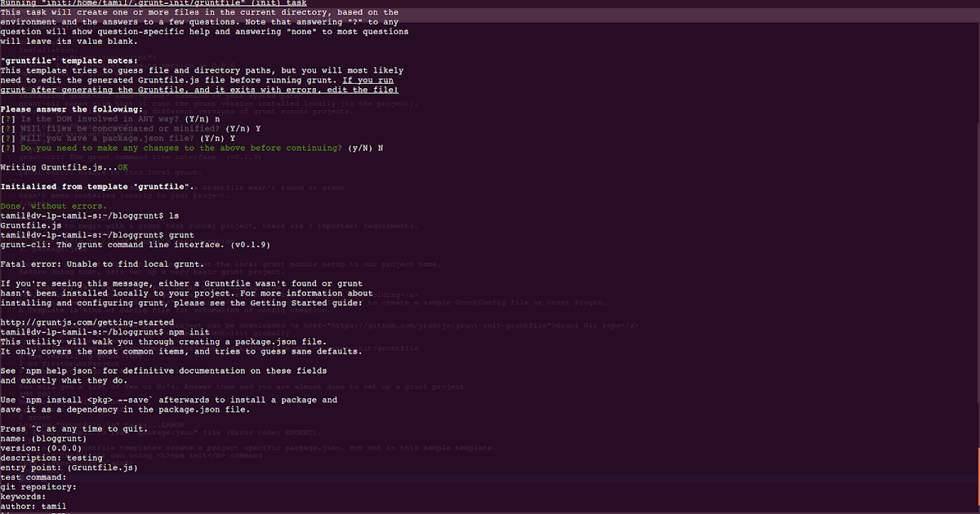Click the 'Please answer the following:' heading
This screenshot has height=514, width=980.
pos(72,109)
